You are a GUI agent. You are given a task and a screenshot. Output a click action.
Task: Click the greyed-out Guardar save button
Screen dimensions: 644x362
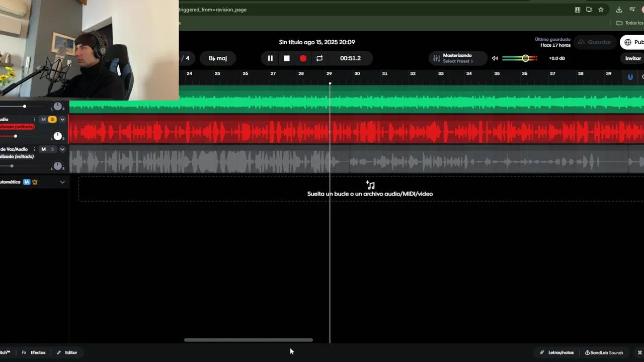tap(594, 42)
